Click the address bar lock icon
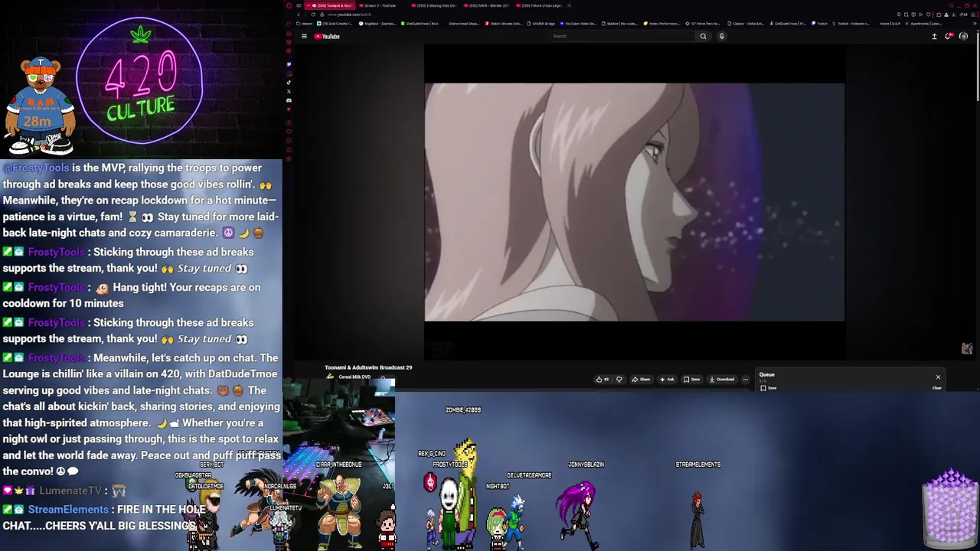The image size is (980, 551). tap(322, 15)
